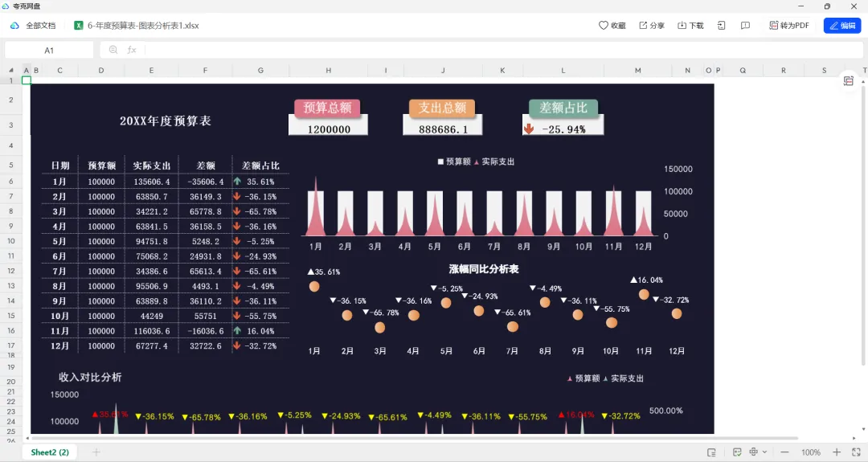Click the 32722.6 value in the 12月 row
868x462 pixels.
point(206,345)
